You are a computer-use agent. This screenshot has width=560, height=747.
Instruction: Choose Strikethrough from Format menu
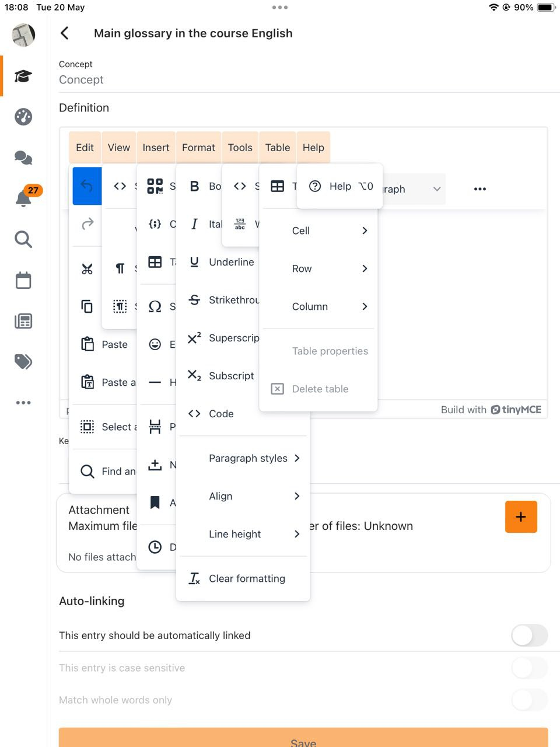click(x=222, y=300)
